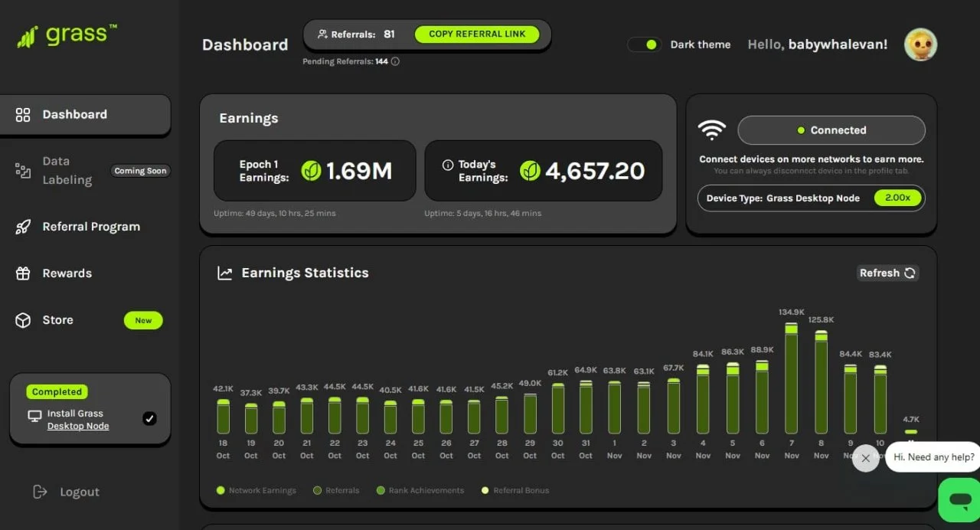
Task: Click 'Pending Referrals: 144' text
Action: coord(345,61)
